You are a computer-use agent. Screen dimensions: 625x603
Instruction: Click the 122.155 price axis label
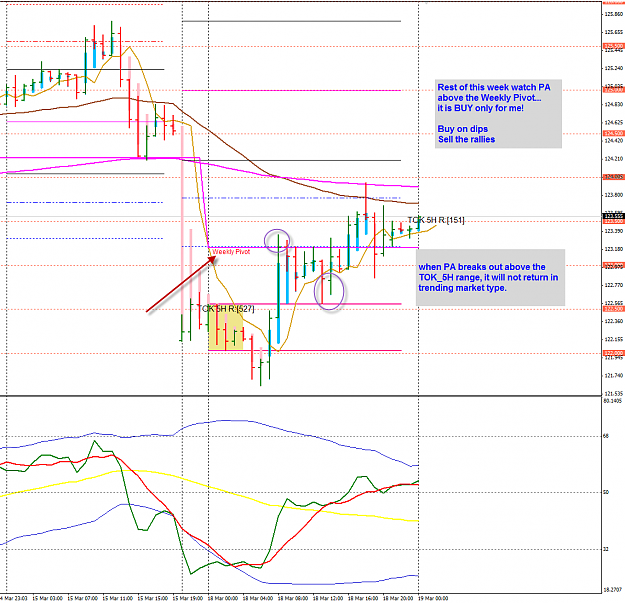613,339
